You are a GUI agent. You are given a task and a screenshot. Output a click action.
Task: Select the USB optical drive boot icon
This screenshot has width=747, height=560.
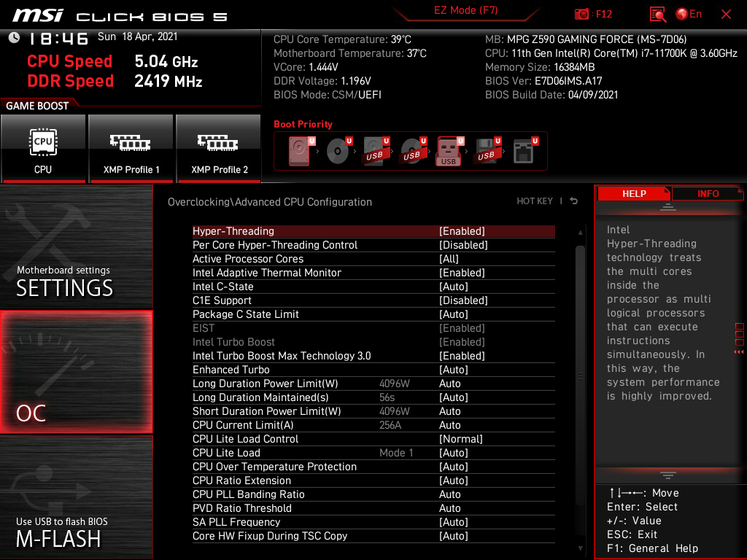coord(413,151)
